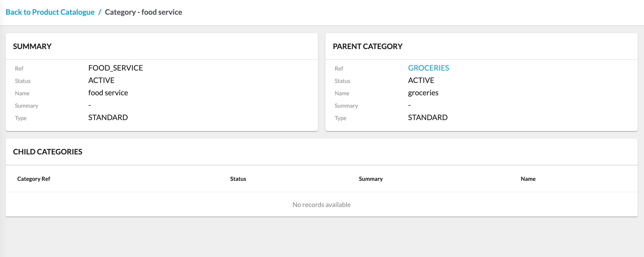Click the Category Ref column header
This screenshot has width=644, height=257.
tap(34, 179)
